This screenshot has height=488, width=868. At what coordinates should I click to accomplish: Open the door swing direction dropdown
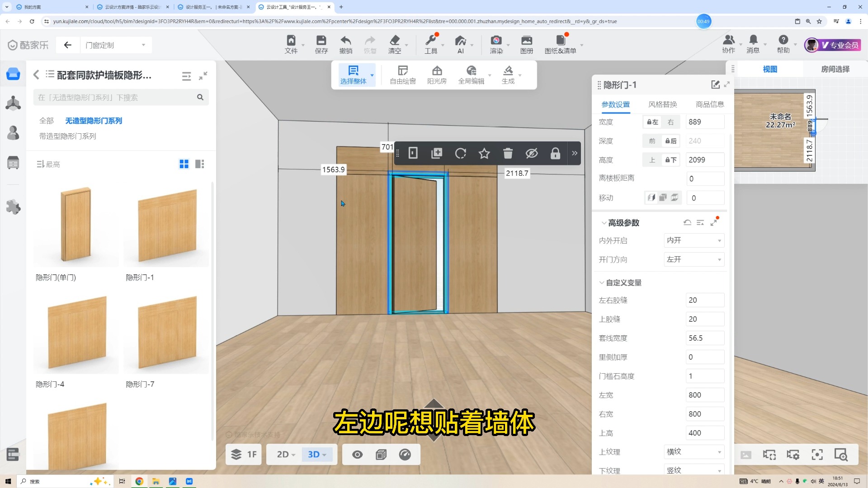(693, 259)
